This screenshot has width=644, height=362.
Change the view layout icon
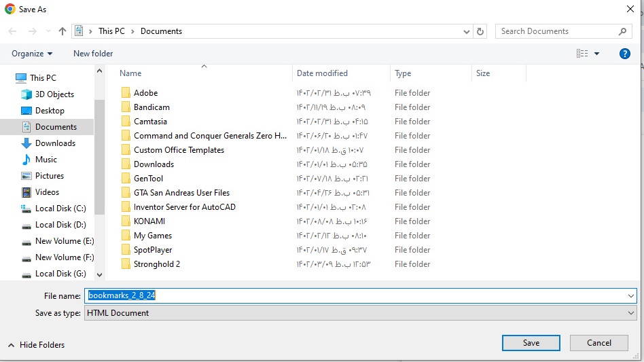point(582,54)
